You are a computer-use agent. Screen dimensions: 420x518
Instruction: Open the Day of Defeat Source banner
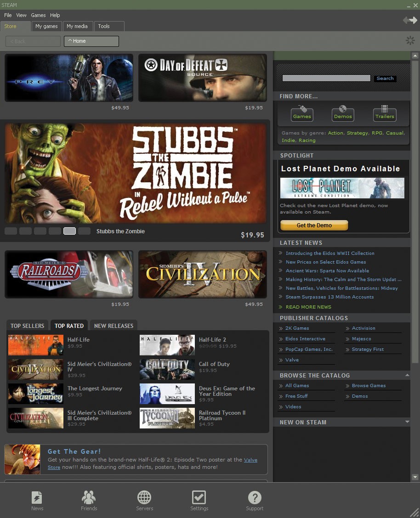coord(202,78)
